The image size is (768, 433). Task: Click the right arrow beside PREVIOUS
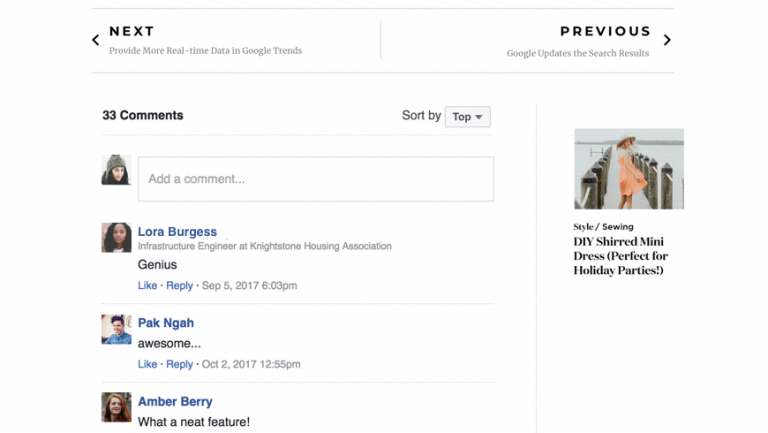point(667,41)
